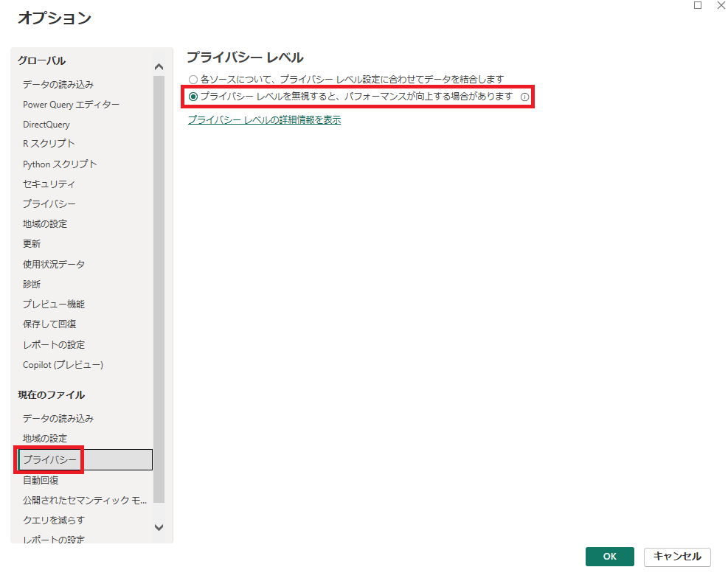Click the sidebar scroll down arrow
This screenshot has height=581, width=728.
tap(159, 527)
